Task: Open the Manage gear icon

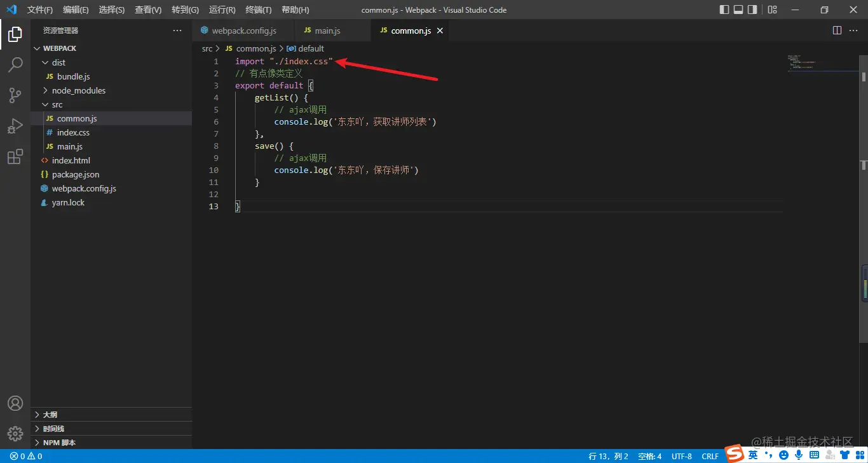Action: pyautogui.click(x=15, y=434)
